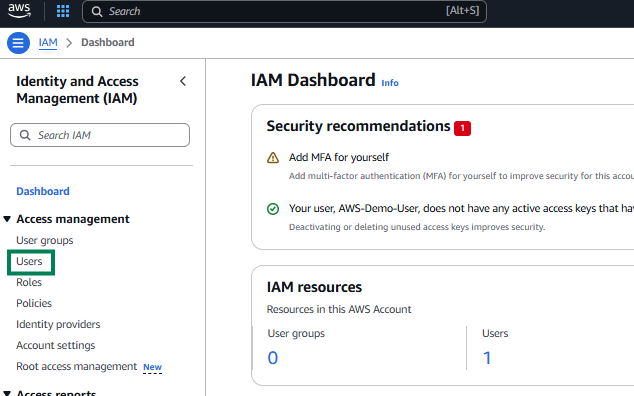The height and width of the screenshot is (396, 634).
Task: Open the User groups count 0
Action: [273, 358]
